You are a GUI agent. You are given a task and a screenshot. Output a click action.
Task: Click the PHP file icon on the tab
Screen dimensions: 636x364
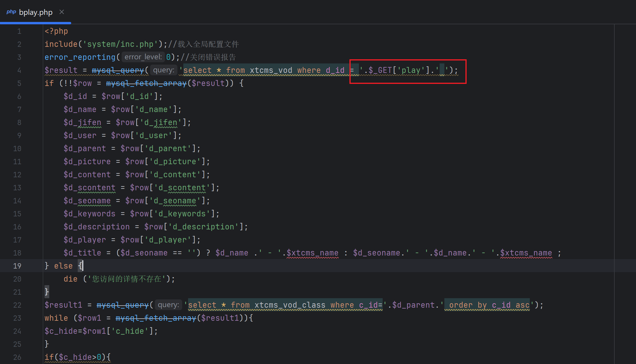[11, 12]
